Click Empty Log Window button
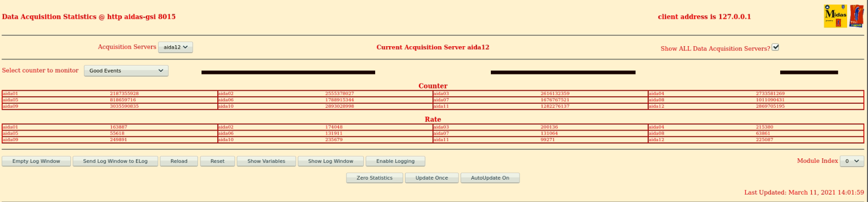Image resolution: width=868 pixels, height=202 pixels. click(36, 161)
